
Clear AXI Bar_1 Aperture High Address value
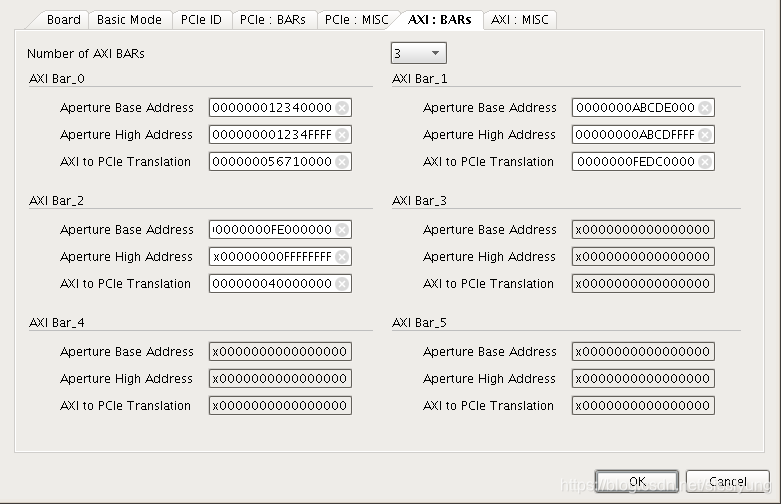(x=705, y=134)
